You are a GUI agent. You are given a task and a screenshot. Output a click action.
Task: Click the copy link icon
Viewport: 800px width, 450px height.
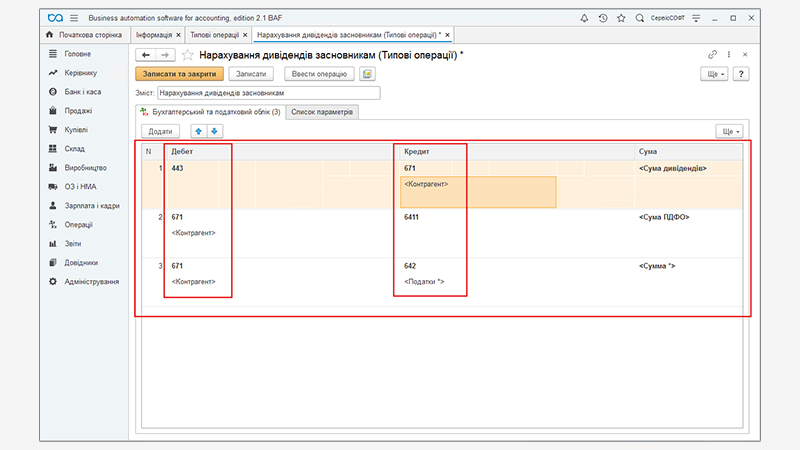click(x=712, y=54)
